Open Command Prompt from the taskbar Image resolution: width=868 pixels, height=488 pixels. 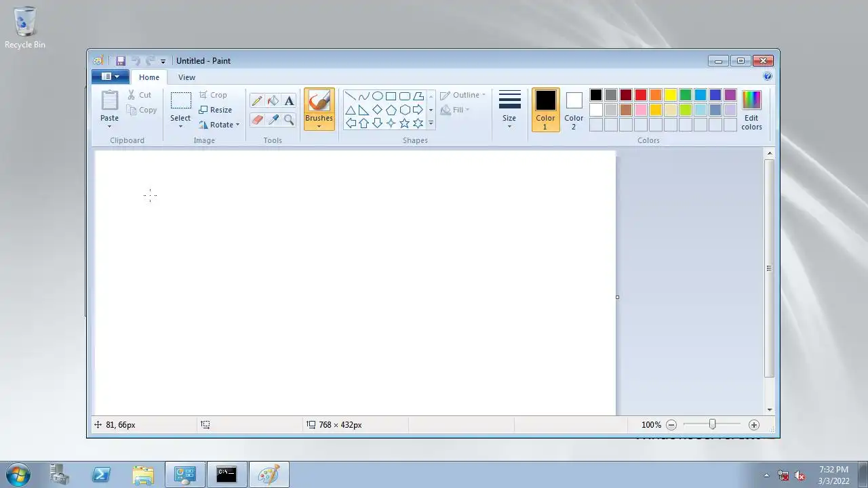coord(226,474)
